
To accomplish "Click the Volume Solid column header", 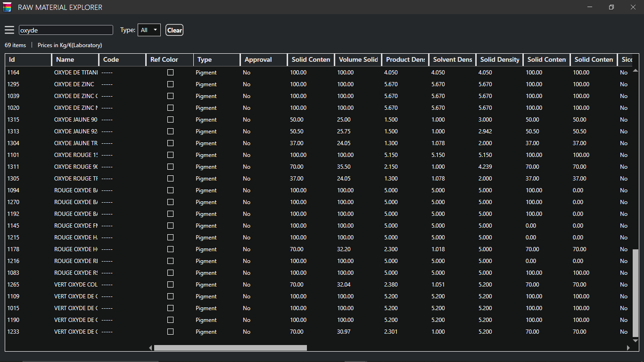I will point(358,59).
